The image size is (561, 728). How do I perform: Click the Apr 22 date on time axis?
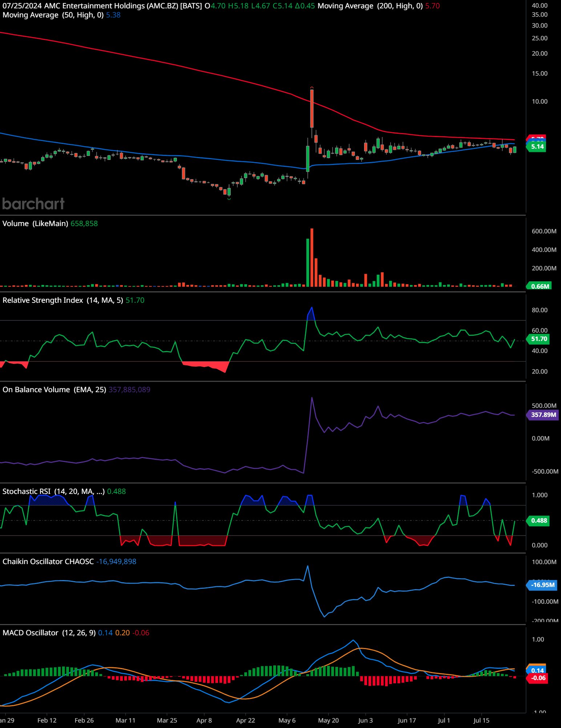tap(246, 720)
